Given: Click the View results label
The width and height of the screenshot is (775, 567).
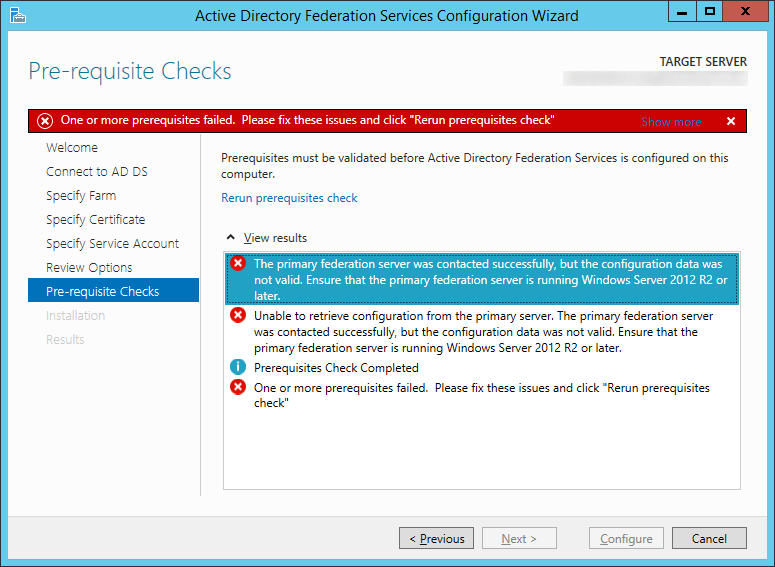Looking at the screenshot, I should point(275,238).
